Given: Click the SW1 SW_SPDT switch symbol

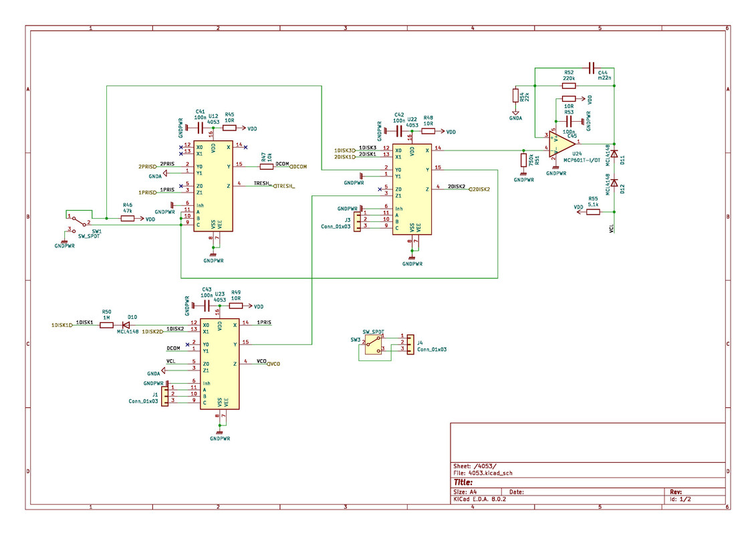Looking at the screenshot, I should point(78,223).
